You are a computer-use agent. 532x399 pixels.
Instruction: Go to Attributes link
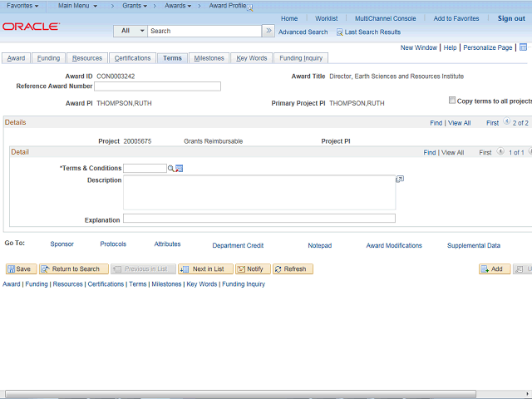click(167, 244)
